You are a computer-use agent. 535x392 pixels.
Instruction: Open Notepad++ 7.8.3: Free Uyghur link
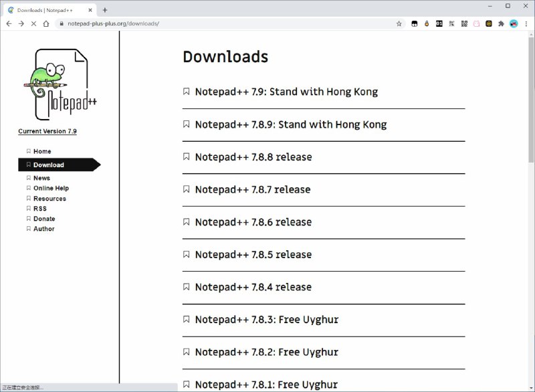click(266, 320)
